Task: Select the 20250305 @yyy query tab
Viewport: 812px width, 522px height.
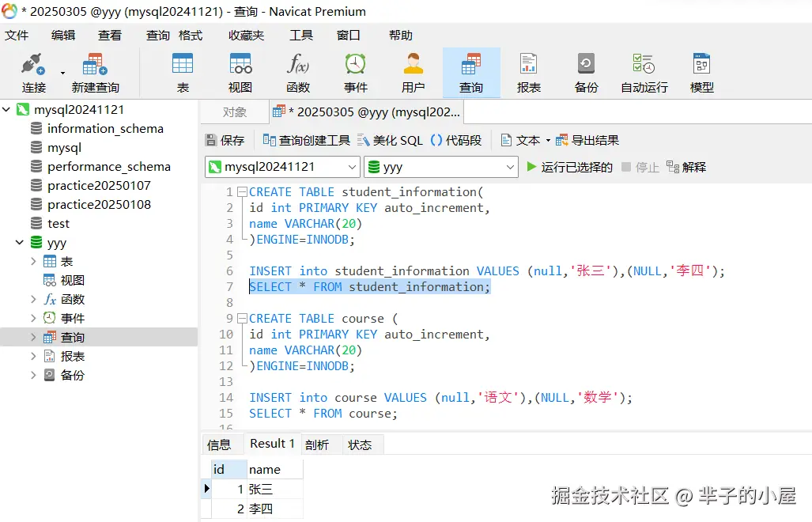Action: [x=367, y=112]
